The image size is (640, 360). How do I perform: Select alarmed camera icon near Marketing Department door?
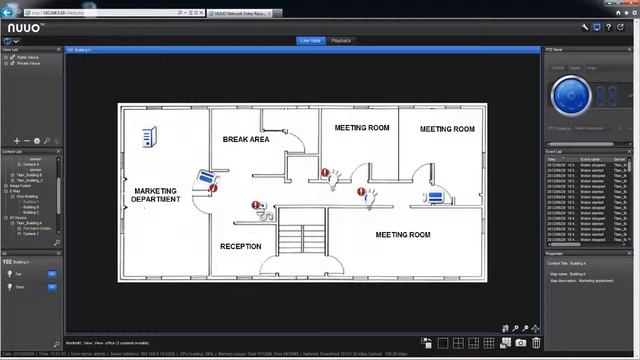pyautogui.click(x=207, y=180)
